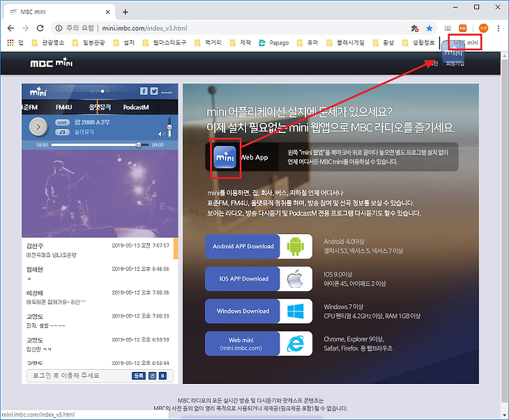Click the 회원가입 sign-up link
Viewport: 509px width, 420px height.
click(x=455, y=64)
